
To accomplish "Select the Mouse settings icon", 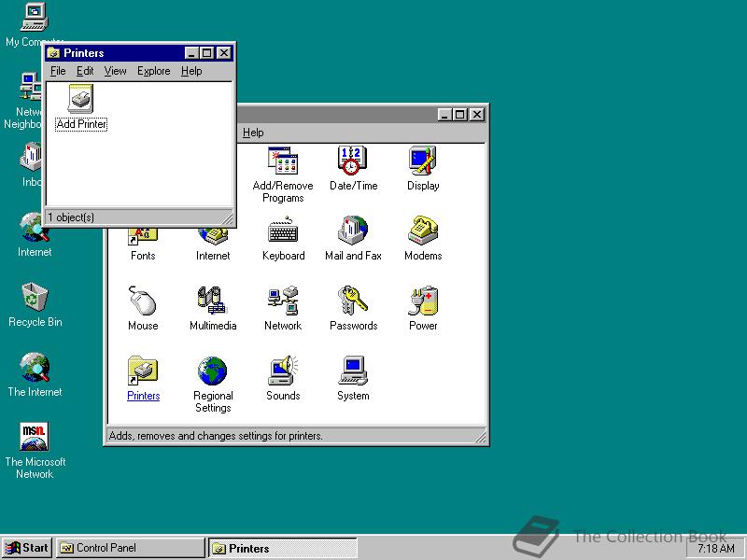I will pos(143,301).
